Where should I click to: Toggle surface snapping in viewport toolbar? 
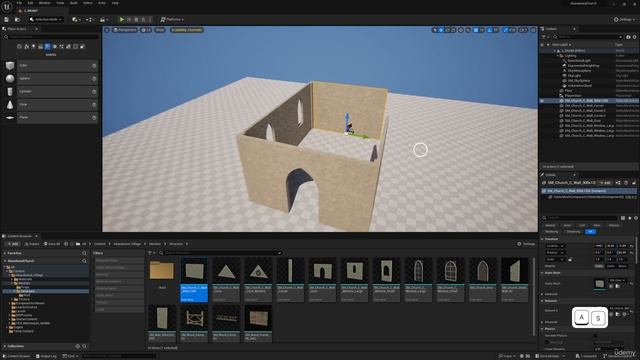(x=468, y=30)
